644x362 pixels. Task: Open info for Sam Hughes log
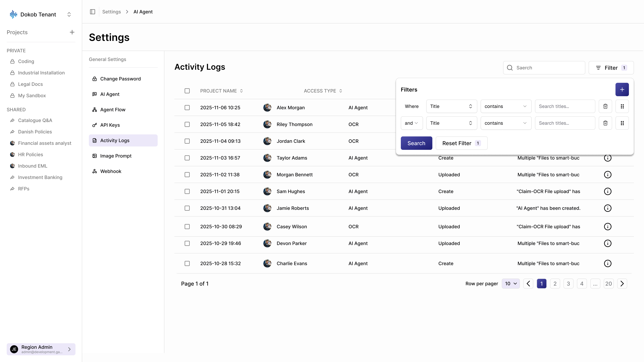(x=608, y=191)
